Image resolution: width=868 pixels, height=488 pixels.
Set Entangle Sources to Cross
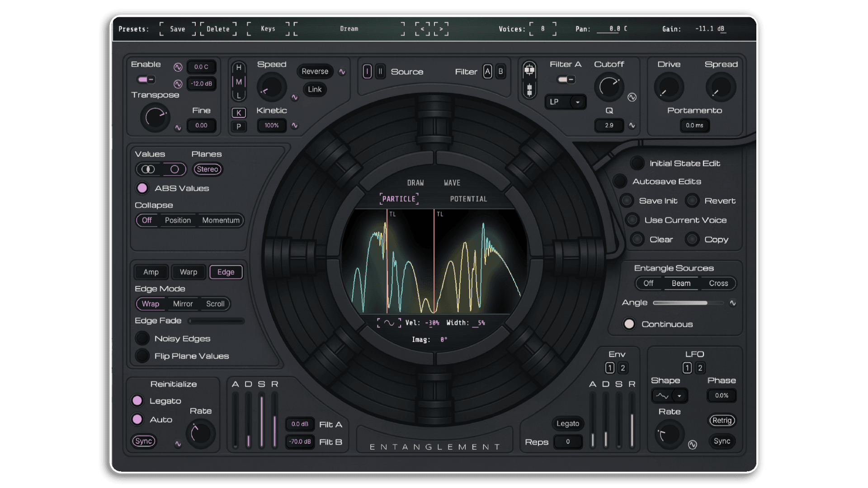[x=718, y=283]
